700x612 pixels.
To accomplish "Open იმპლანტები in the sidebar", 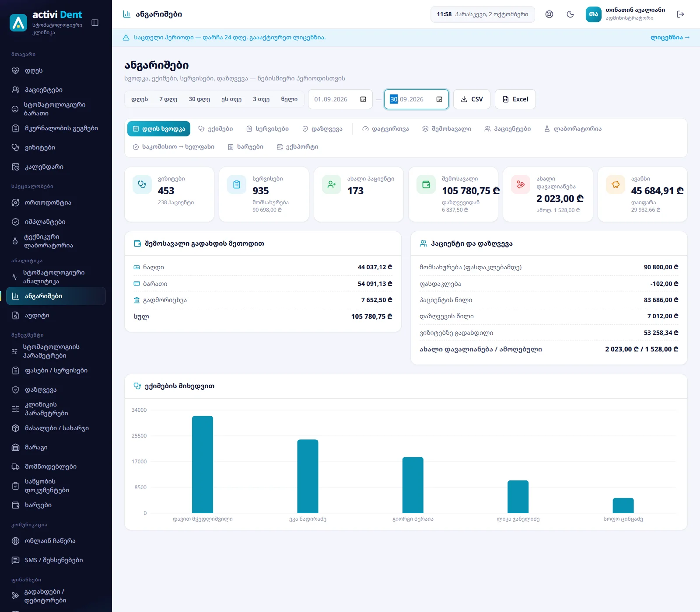I will pos(56,222).
